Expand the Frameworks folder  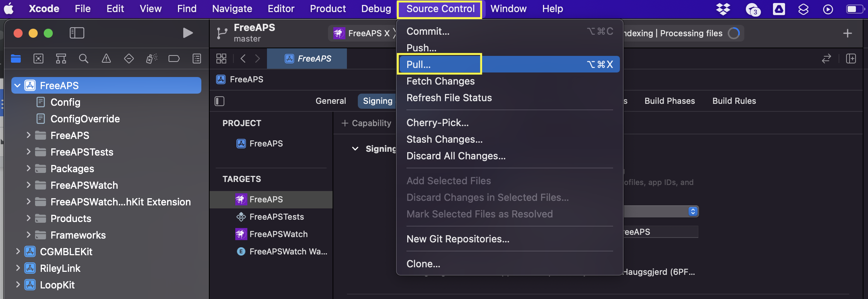pyautogui.click(x=28, y=235)
